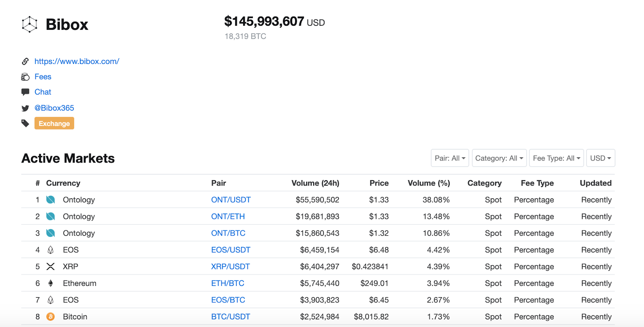Click the orange Bitcoin icon in row 8

point(50,317)
